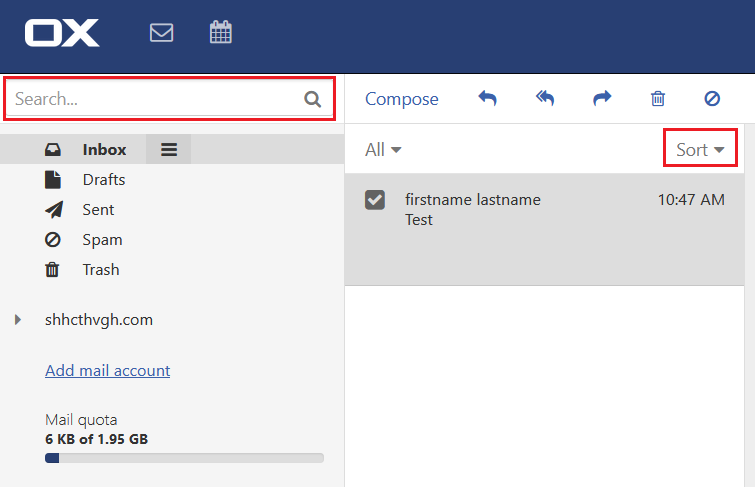This screenshot has height=487, width=755.
Task: Uncheck the firstname lastname email checkbox
Action: [375, 200]
